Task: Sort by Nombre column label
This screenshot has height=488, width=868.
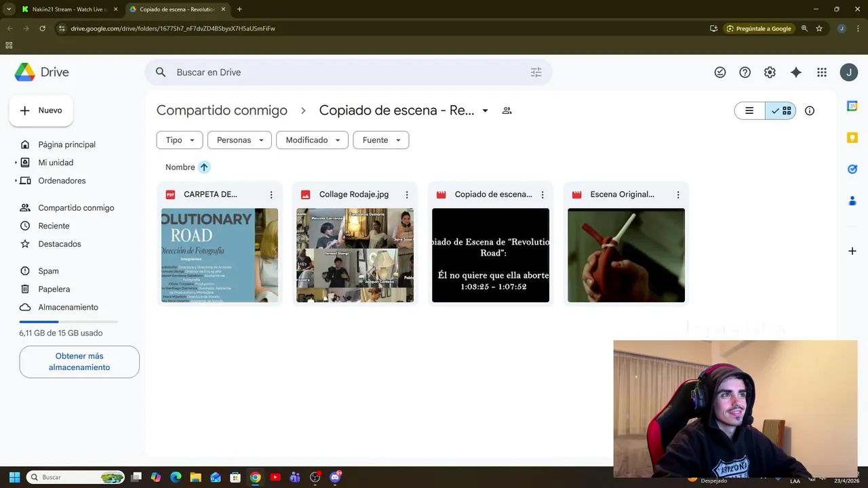Action: pos(180,167)
